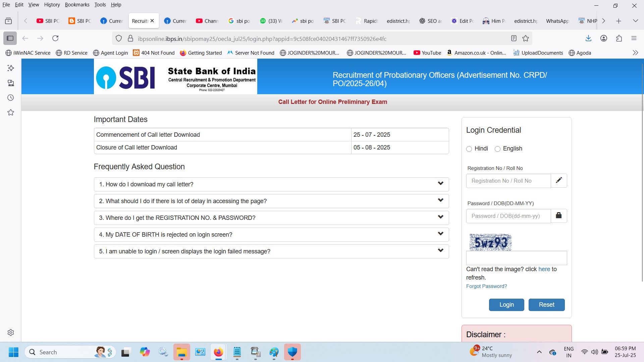Open the History menu
644x362 pixels.
[52, 5]
